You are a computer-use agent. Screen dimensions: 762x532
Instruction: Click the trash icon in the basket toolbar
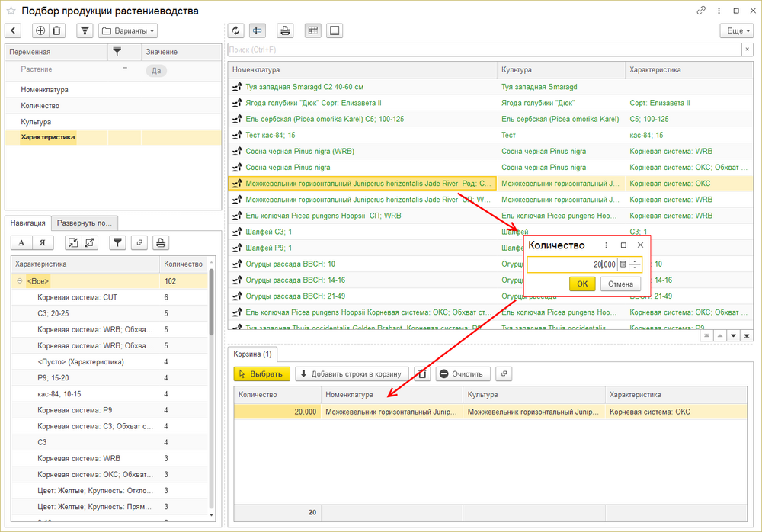coord(421,373)
